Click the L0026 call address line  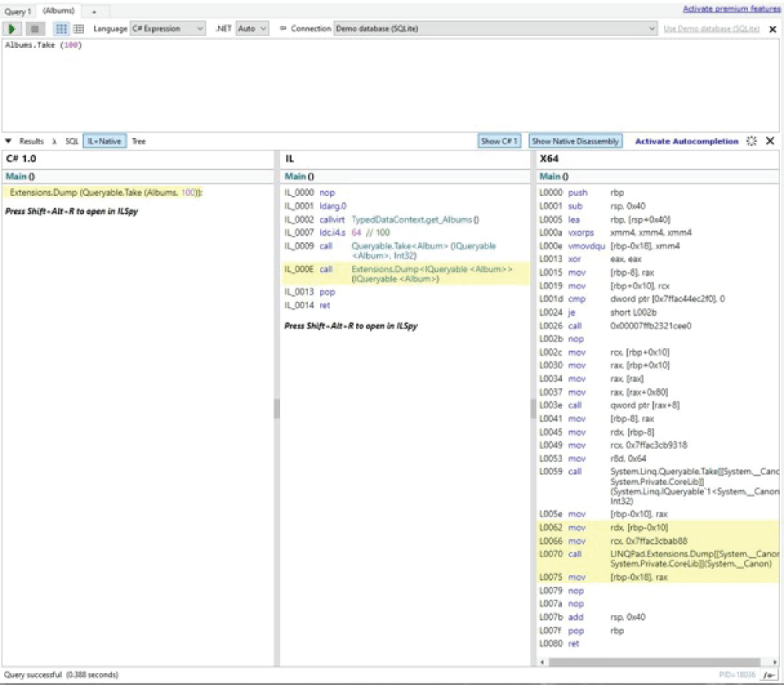click(x=615, y=326)
